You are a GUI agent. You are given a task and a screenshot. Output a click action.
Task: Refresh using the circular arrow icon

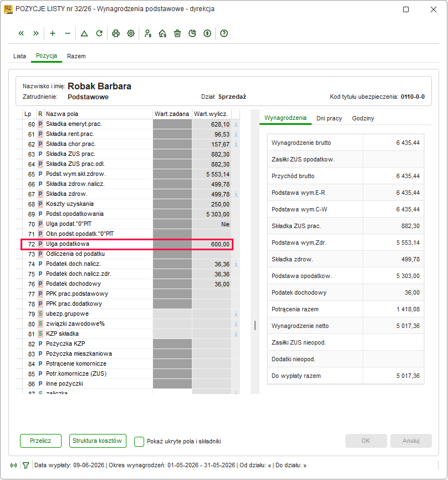point(99,33)
